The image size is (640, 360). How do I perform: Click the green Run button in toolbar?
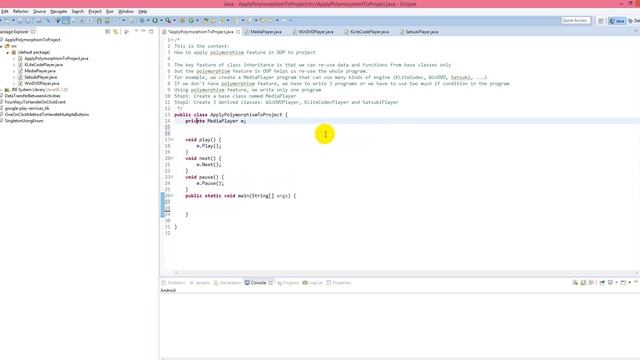[x=155, y=20]
